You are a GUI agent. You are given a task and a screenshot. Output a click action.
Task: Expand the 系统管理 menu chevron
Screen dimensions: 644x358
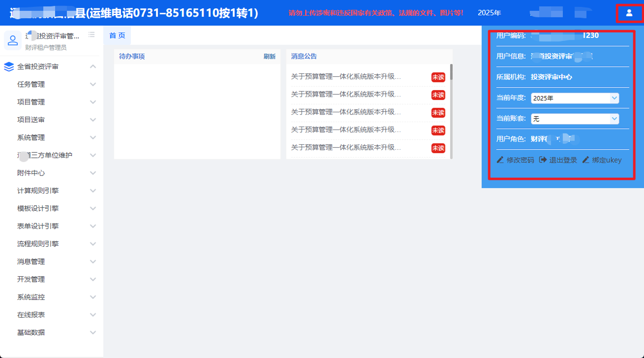93,137
